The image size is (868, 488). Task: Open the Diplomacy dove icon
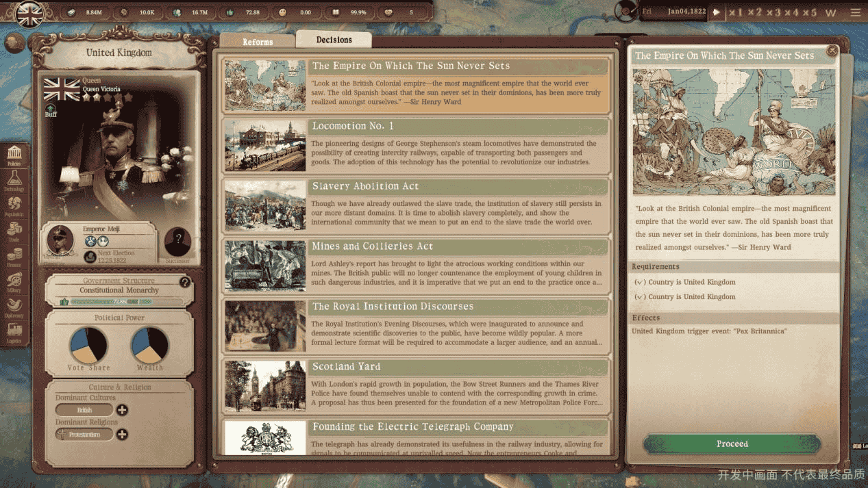(x=14, y=307)
